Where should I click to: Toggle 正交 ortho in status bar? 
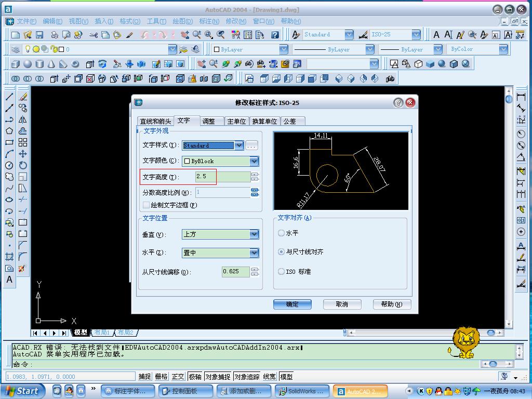point(178,377)
